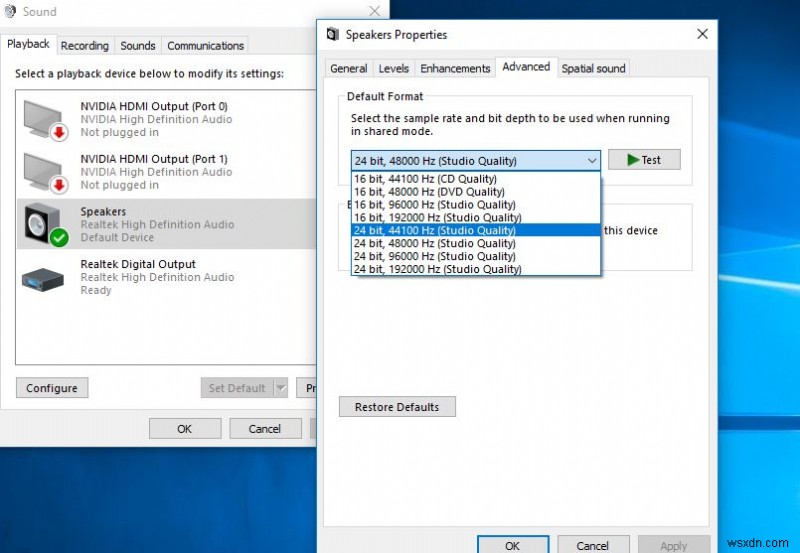Viewport: 800px width, 553px height.
Task: Click the Set Default button
Action: tap(237, 388)
